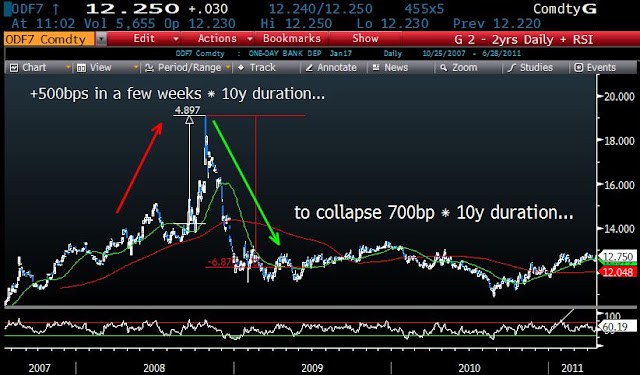This screenshot has width=640, height=375.
Task: Open the Actions menu dropdown arrow
Action: click(x=249, y=39)
